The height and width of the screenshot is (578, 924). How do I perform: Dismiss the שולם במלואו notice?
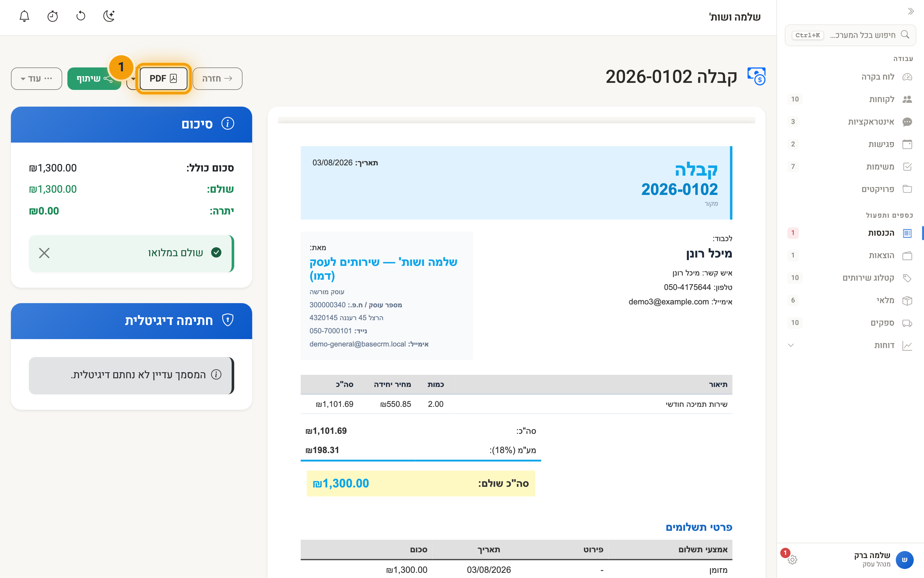44,253
